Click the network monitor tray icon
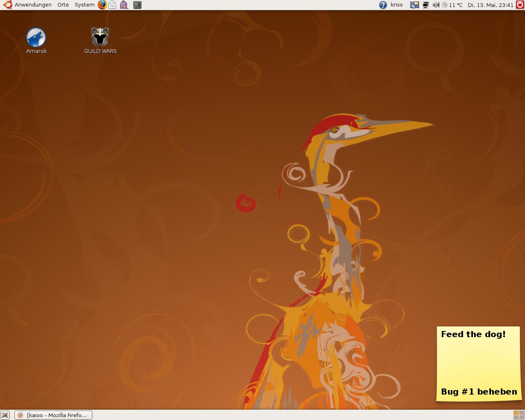 coord(426,5)
